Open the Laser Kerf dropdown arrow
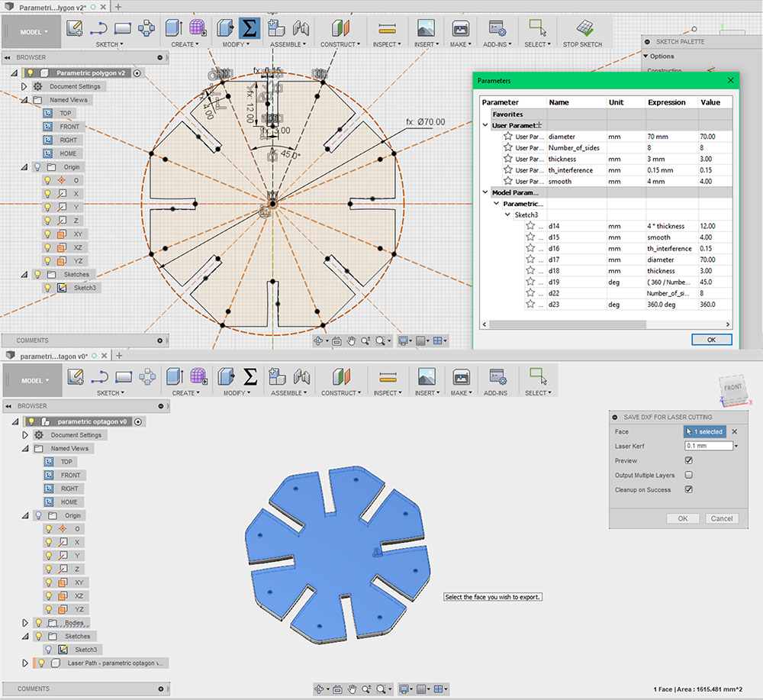 [x=736, y=446]
